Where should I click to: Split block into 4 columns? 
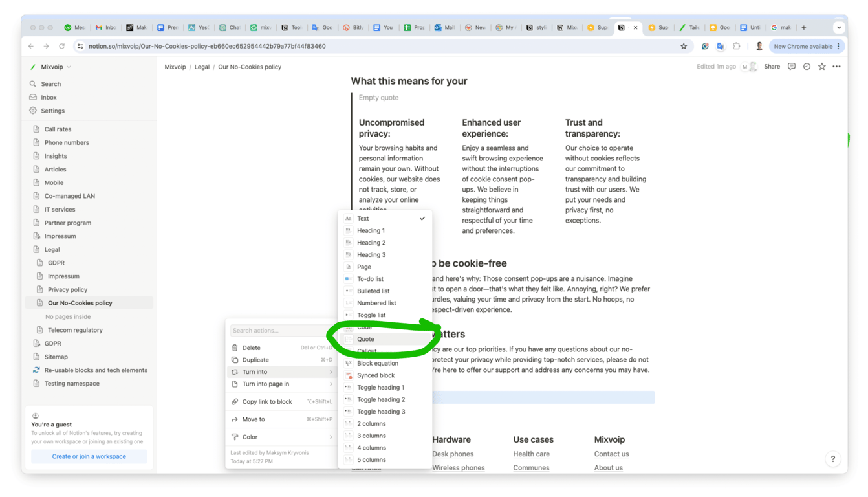coord(385,448)
